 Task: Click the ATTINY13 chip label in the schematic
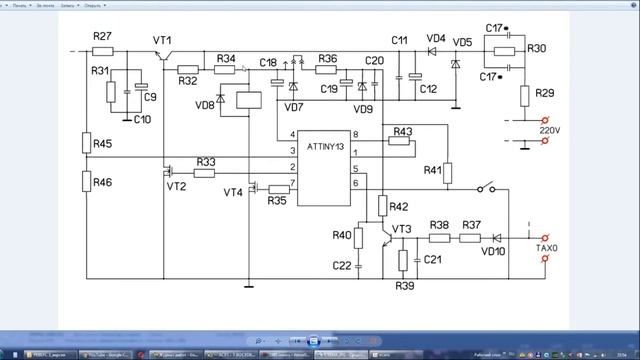tap(325, 147)
